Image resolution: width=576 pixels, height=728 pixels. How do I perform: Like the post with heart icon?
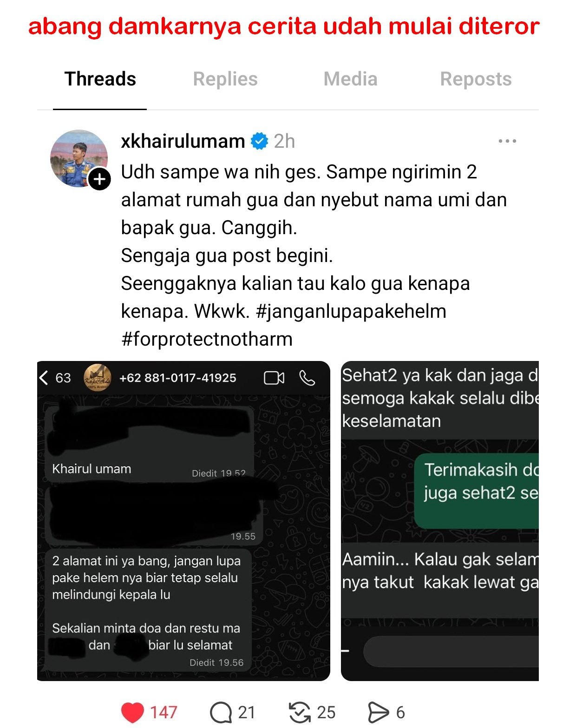pos(132,712)
